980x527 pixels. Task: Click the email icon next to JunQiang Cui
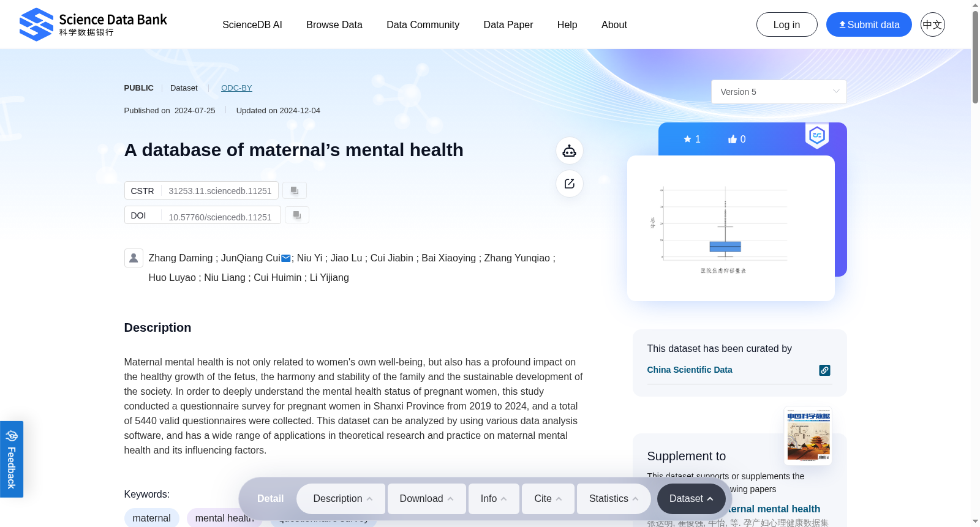(286, 258)
